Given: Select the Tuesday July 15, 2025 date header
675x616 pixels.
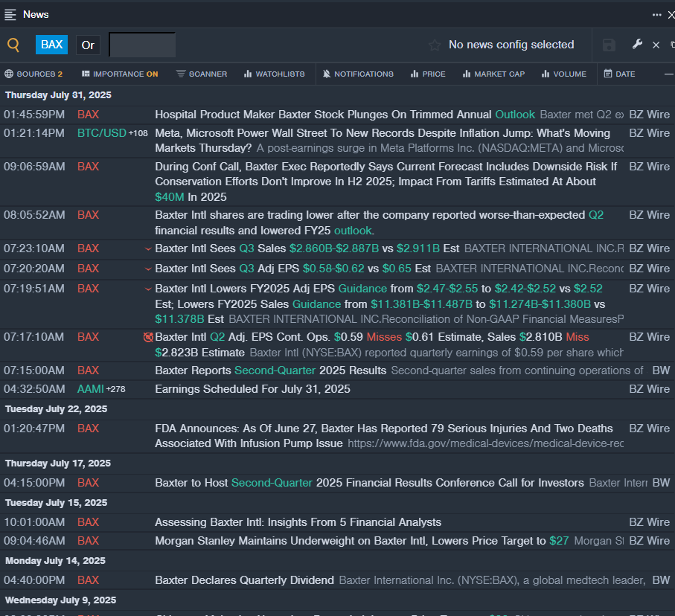Looking at the screenshot, I should click(56, 503).
